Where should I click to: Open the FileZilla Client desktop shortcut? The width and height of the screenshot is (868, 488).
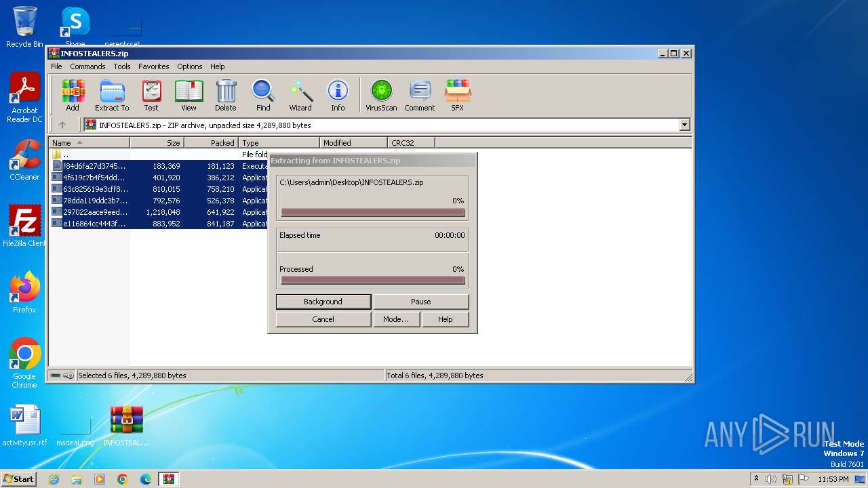point(24,226)
